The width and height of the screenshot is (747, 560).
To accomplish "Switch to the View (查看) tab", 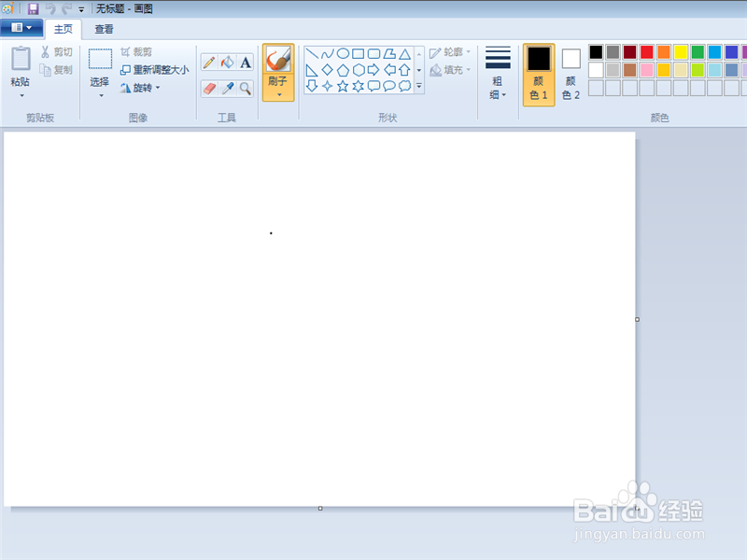I will click(x=104, y=29).
